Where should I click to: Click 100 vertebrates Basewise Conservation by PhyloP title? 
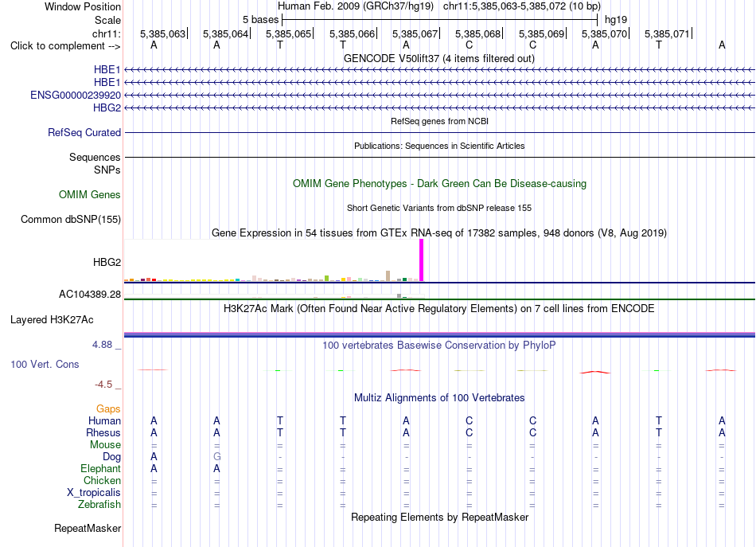coord(439,345)
